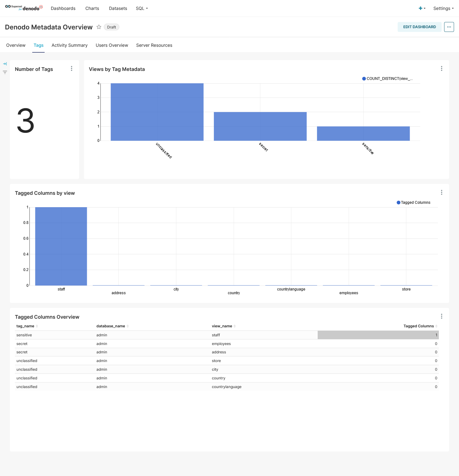Toggle the Tagged Columns legend series
Image resolution: width=459 pixels, height=476 pixels.
(x=413, y=203)
